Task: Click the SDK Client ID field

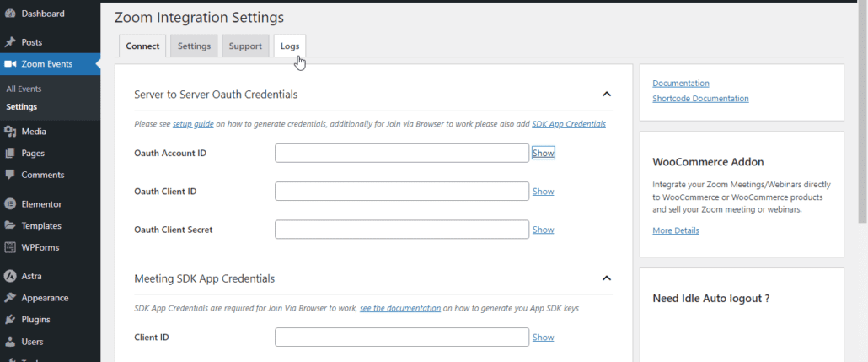Action: [402, 337]
